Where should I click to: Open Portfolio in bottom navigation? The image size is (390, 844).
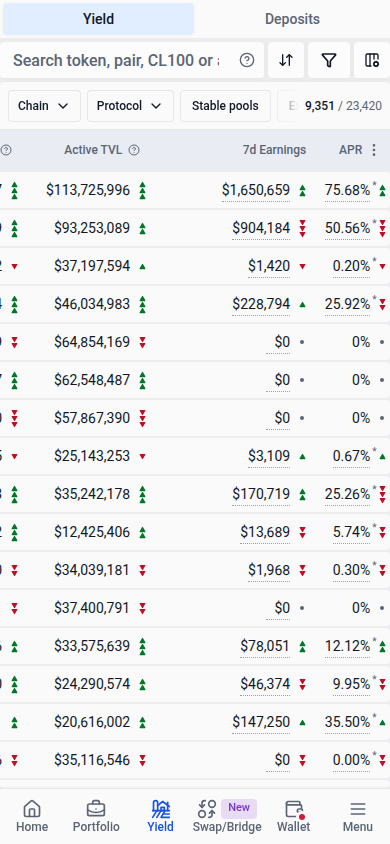pos(96,816)
